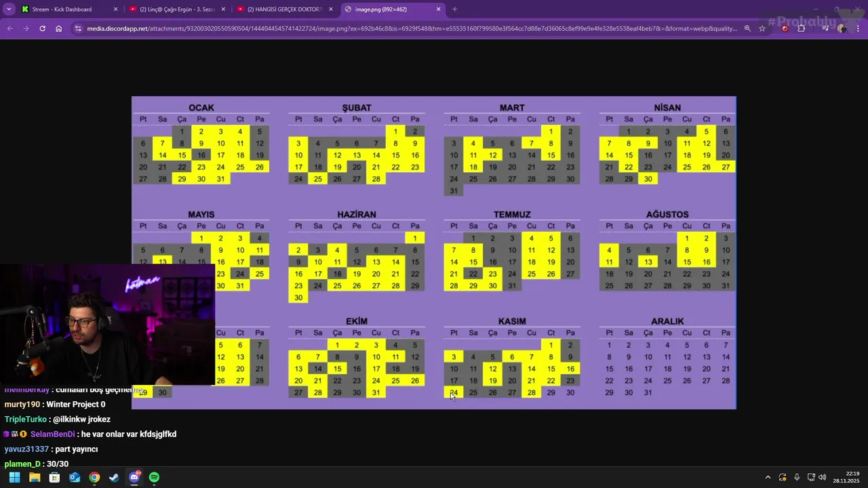
Task: Open a new browser tab
Action: point(454,9)
